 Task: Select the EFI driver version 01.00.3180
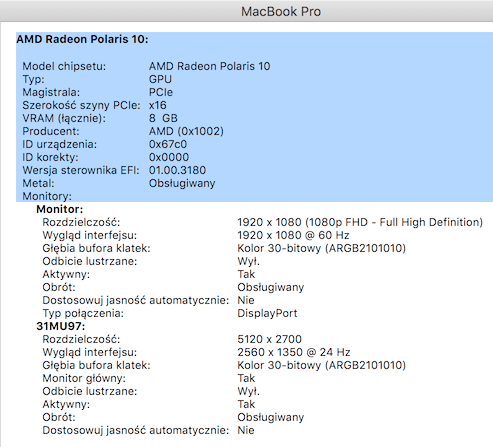pyautogui.click(x=177, y=170)
